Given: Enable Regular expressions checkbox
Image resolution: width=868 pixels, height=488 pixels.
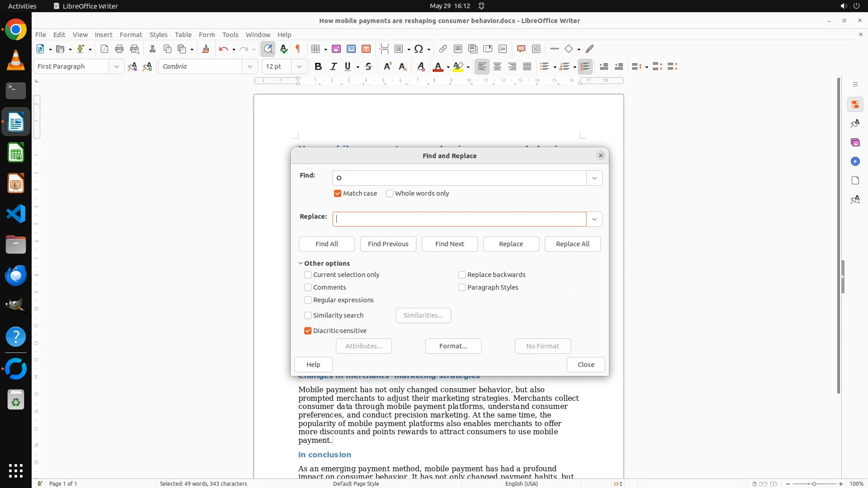Looking at the screenshot, I should point(308,300).
